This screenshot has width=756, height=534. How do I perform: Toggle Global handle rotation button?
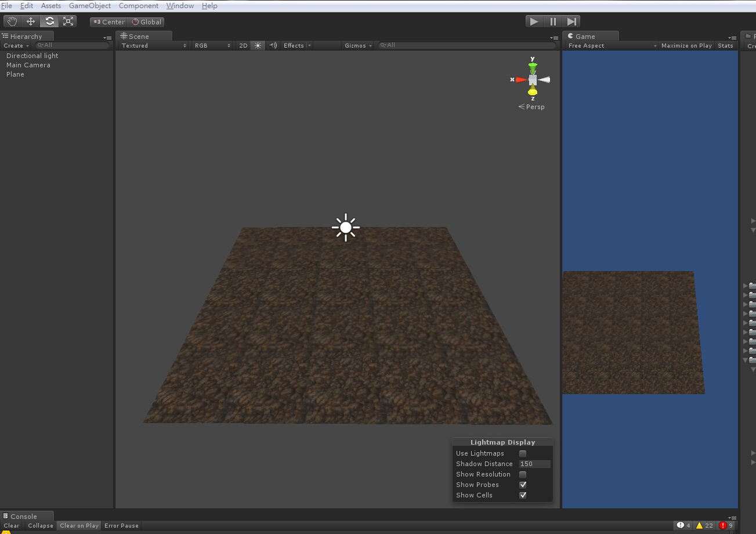tap(146, 22)
